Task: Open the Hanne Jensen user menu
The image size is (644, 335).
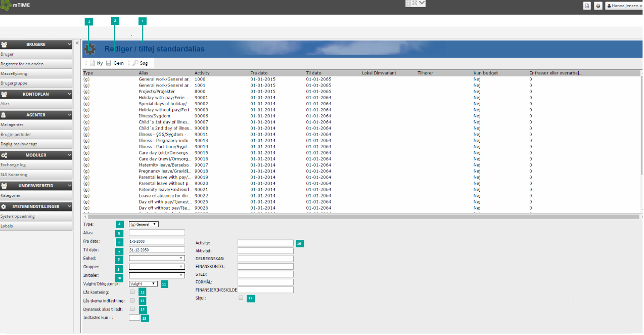Action: click(x=623, y=6)
